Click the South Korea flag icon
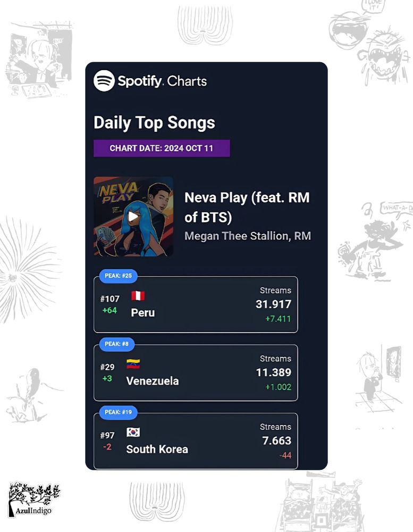 [x=133, y=432]
